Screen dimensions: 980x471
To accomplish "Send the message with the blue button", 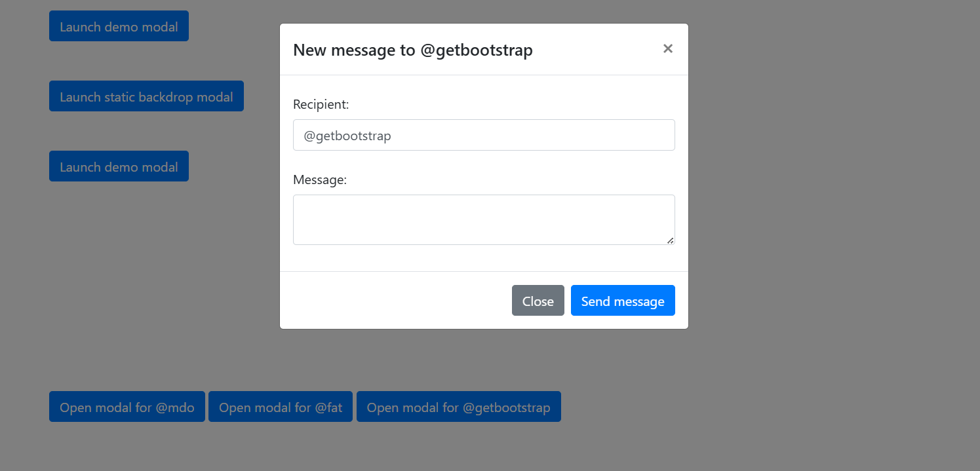I will [x=623, y=301].
